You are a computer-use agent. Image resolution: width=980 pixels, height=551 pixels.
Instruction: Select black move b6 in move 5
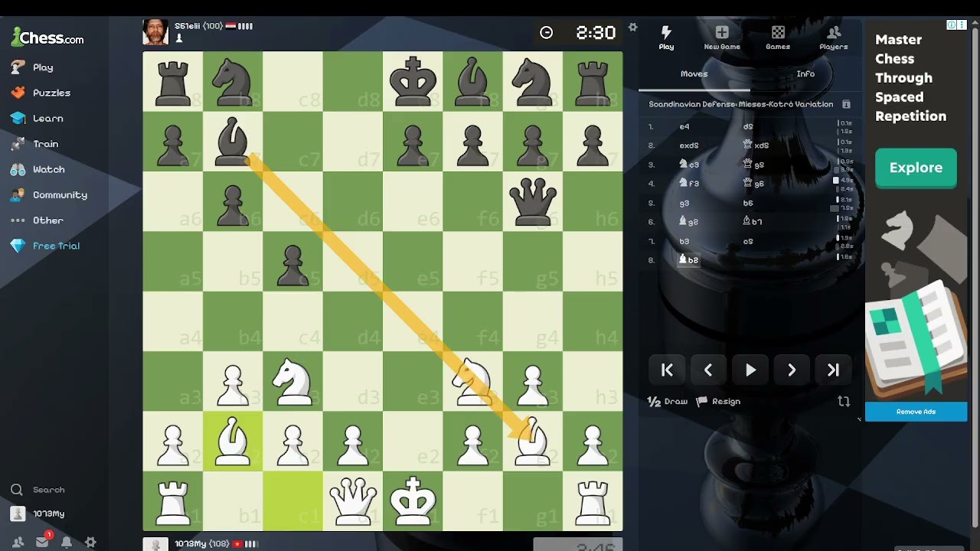click(x=748, y=203)
